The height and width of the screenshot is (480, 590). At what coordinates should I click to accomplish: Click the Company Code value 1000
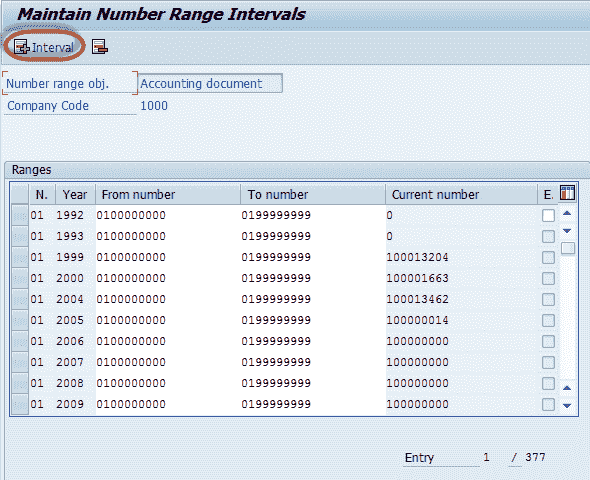[154, 106]
